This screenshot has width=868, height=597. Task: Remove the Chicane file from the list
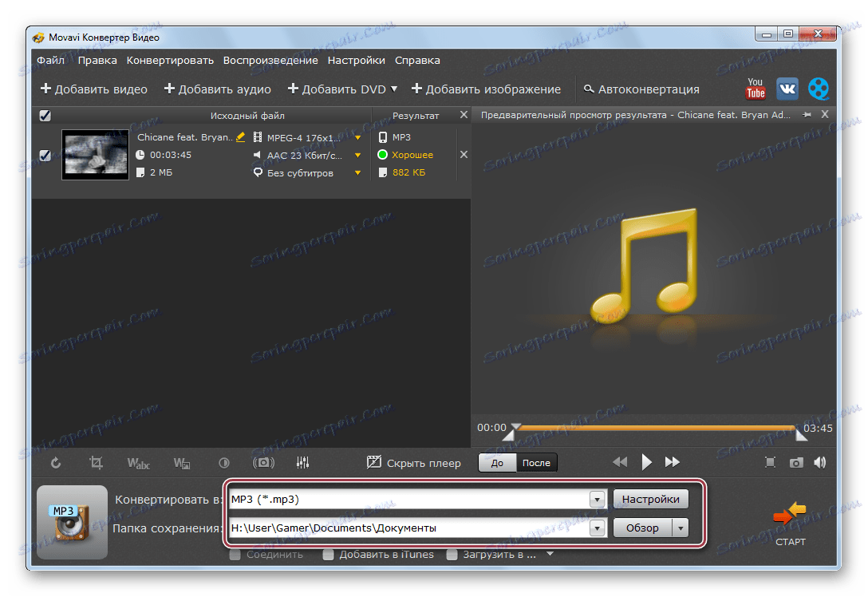(464, 155)
